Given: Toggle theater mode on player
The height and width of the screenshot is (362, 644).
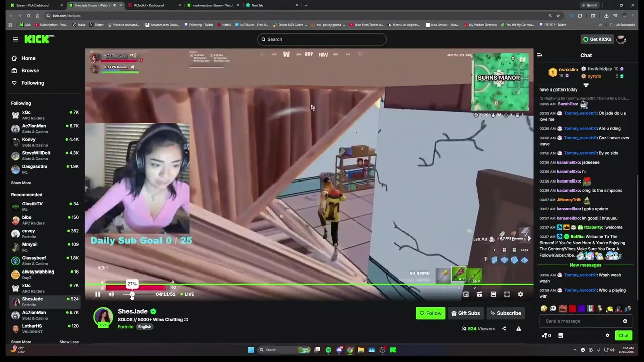Looking at the screenshot, I should tap(493, 294).
